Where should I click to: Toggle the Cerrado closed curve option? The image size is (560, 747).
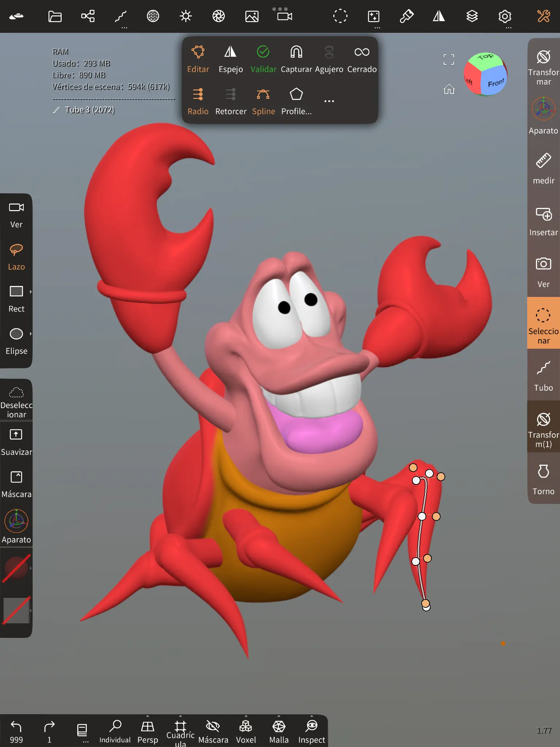[x=362, y=59]
